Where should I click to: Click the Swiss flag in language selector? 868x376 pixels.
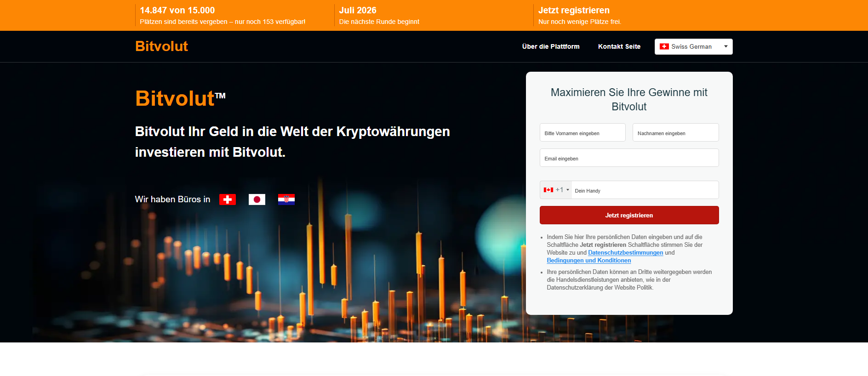[x=664, y=46]
